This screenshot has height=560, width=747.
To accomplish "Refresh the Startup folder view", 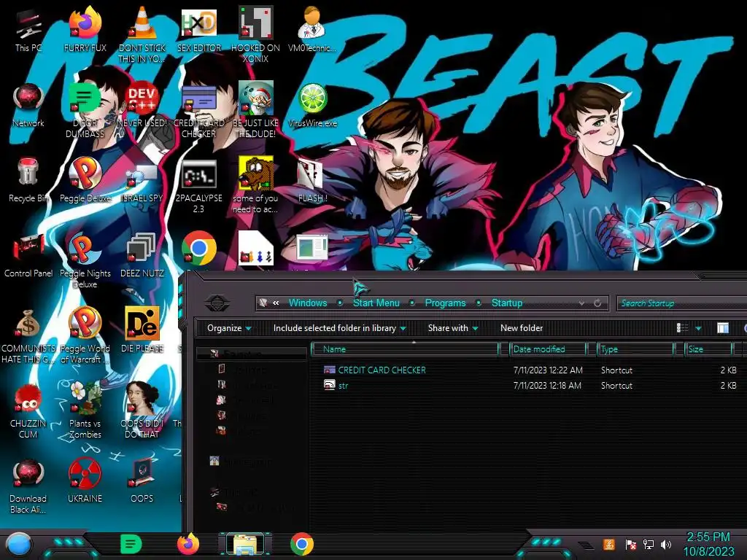I will point(597,303).
